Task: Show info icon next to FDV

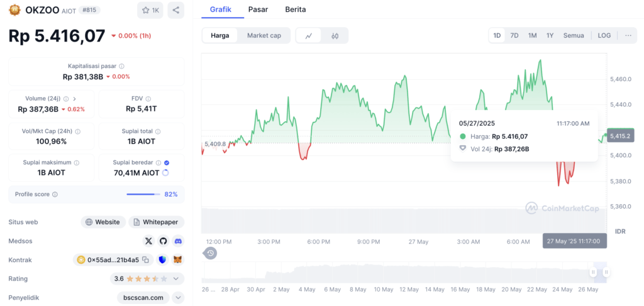Action: tap(148, 99)
